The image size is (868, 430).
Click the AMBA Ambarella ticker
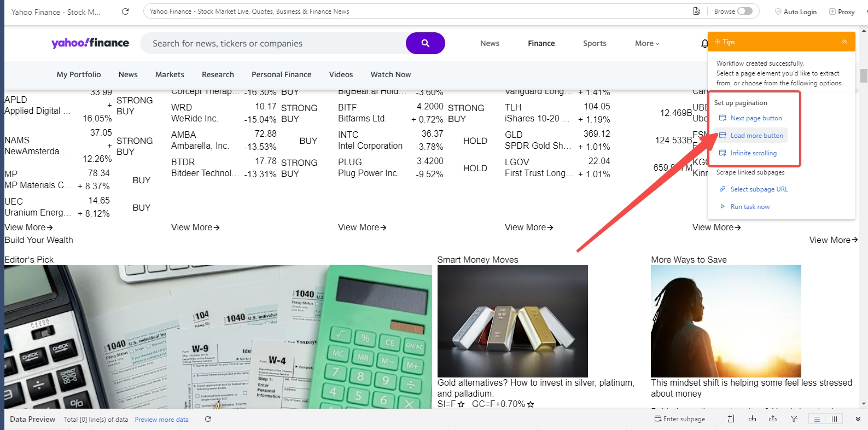(x=183, y=135)
